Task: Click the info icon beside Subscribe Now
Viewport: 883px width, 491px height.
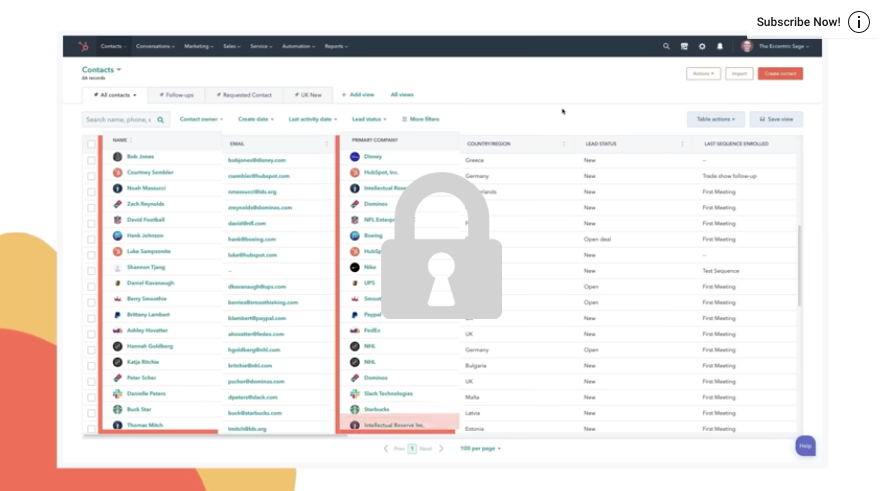Action: (x=859, y=22)
